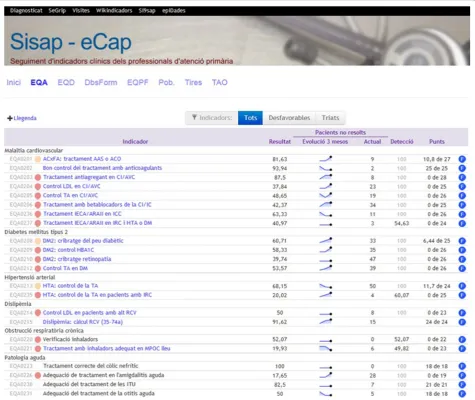The image size is (475, 400).
Task: Click blue icon in Control LDL en CI/AVC row
Action: click(x=462, y=187)
